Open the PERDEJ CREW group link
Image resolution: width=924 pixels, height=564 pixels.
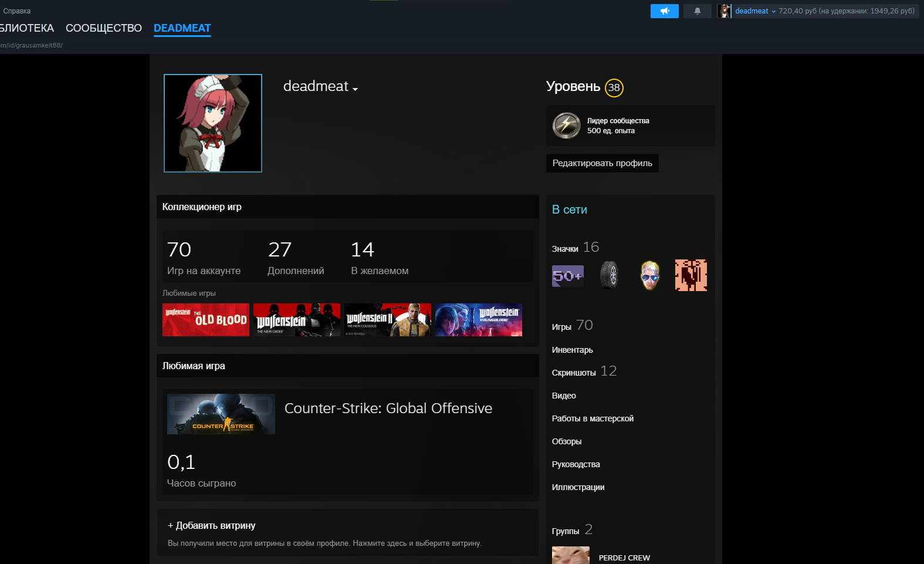point(624,558)
